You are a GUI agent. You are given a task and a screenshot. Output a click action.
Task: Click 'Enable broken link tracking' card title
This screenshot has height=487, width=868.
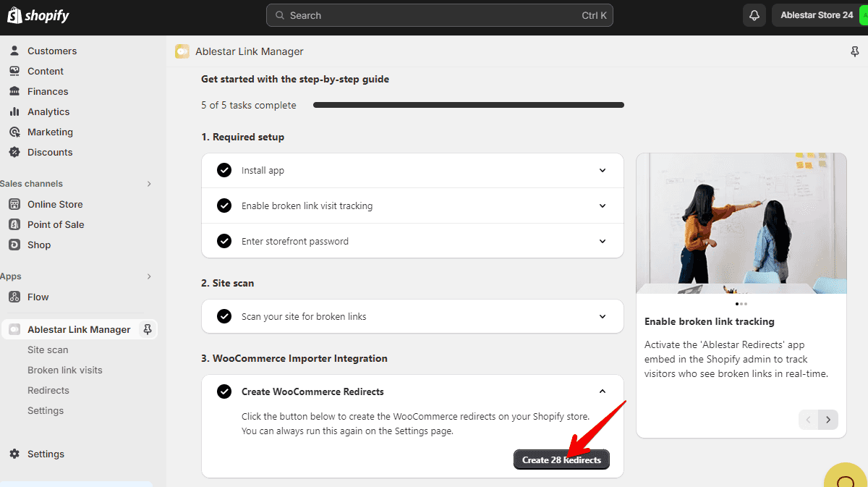(710, 321)
